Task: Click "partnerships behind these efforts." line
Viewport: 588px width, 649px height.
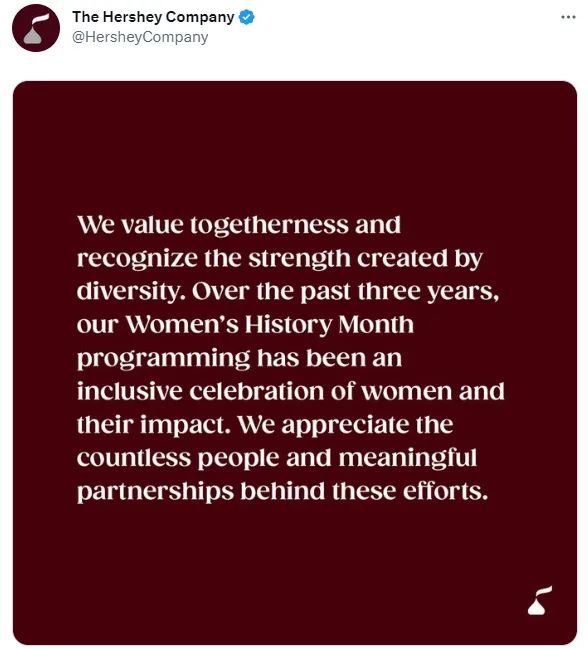Action: 283,492
